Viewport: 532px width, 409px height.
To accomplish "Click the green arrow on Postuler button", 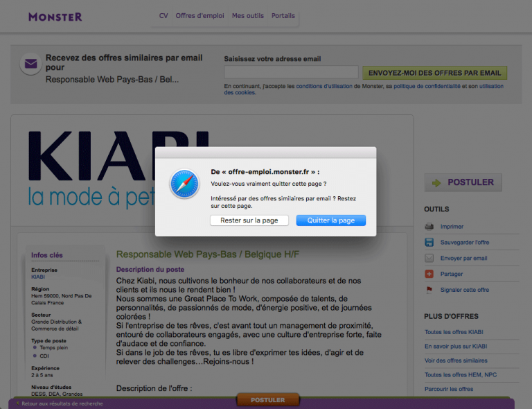I will [436, 183].
